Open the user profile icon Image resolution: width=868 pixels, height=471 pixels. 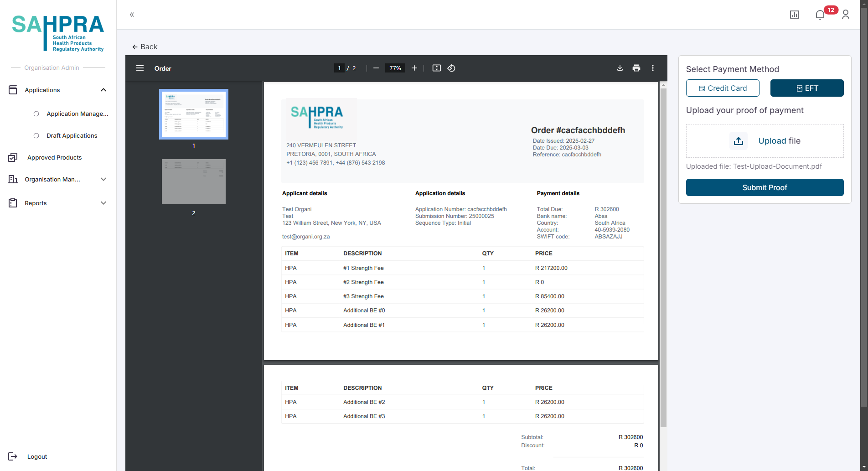click(x=845, y=15)
